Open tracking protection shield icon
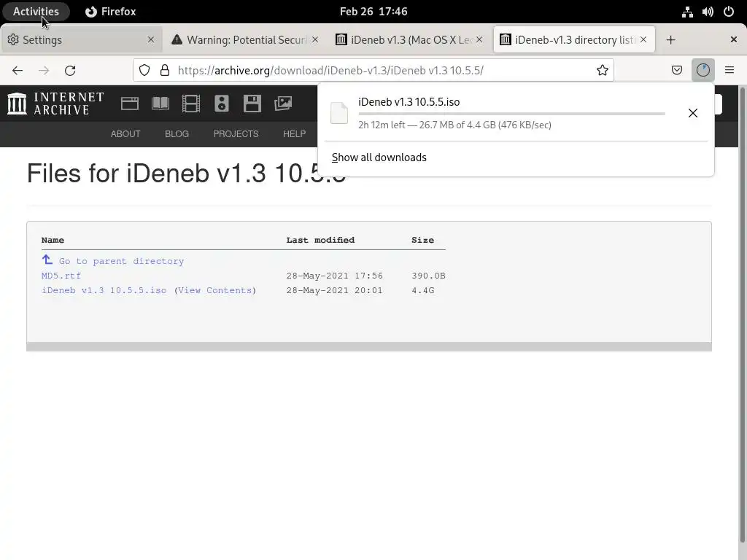The height and width of the screenshot is (560, 747). [144, 71]
